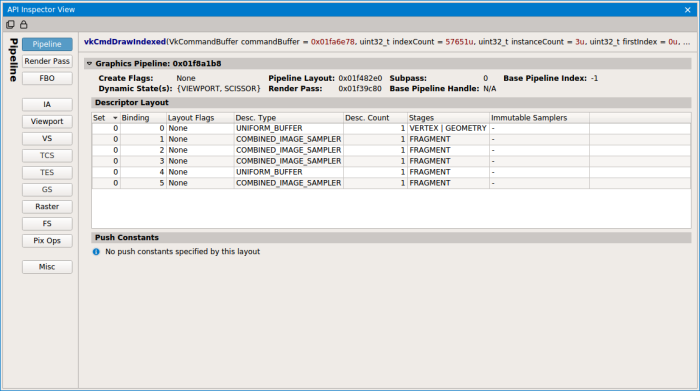700x391 pixels.
Task: Select the binding 4 UNIFORM_BUFFER cell
Action: [x=288, y=172]
